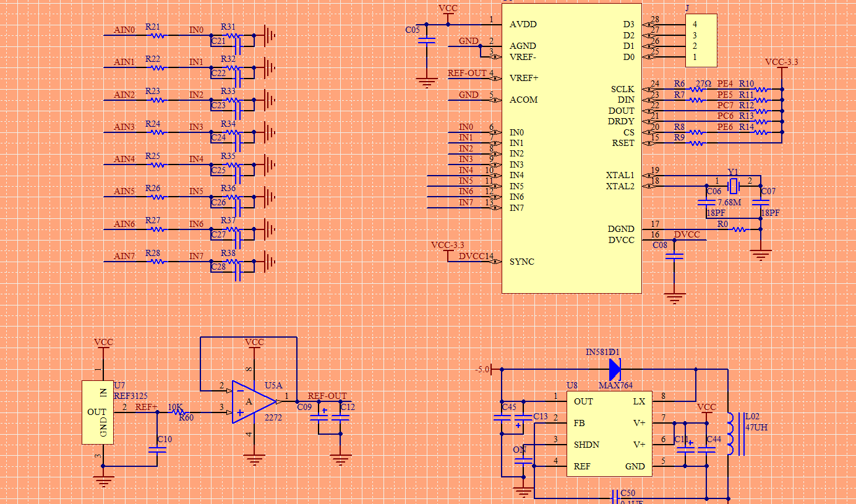Click the -5.0 power port near D1
The height and width of the screenshot is (504, 856).
[x=483, y=369]
